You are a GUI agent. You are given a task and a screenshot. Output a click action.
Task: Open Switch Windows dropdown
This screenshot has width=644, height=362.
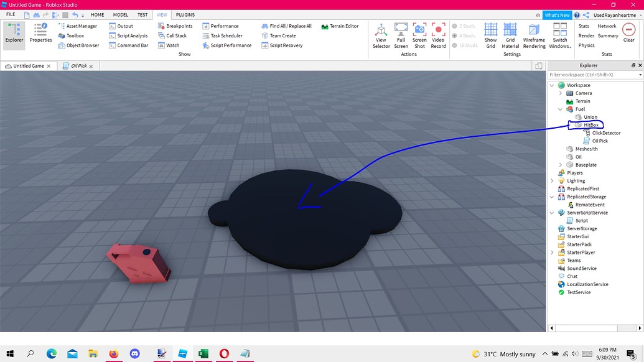[x=560, y=35]
